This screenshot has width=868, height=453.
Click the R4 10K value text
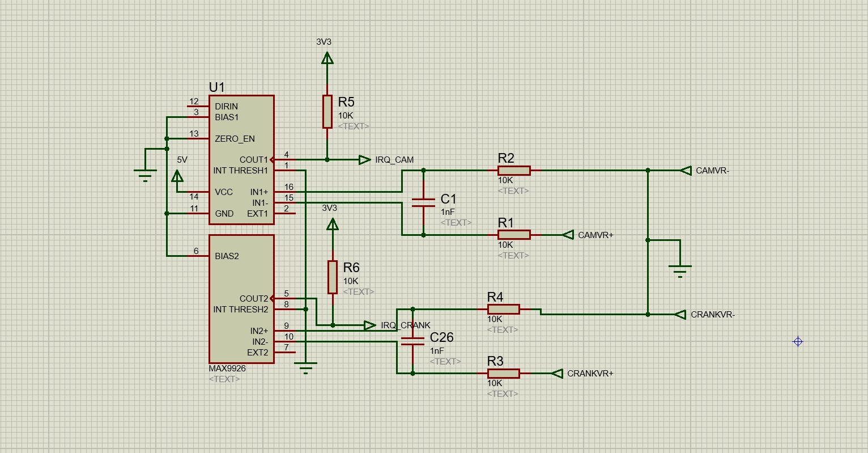coord(495,319)
